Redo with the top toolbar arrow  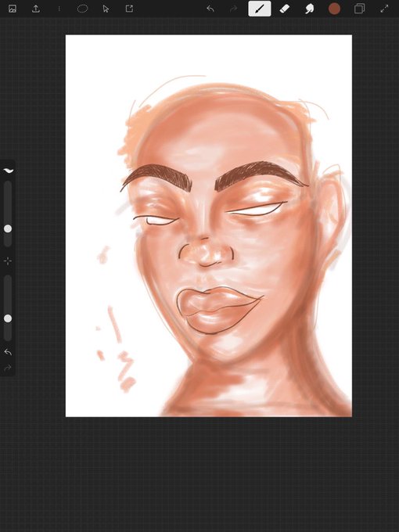pos(233,9)
